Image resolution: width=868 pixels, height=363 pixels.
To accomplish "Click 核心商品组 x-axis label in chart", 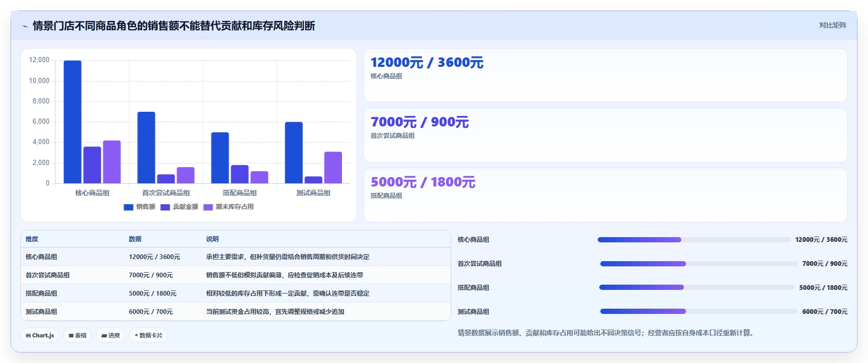I will coord(92,193).
